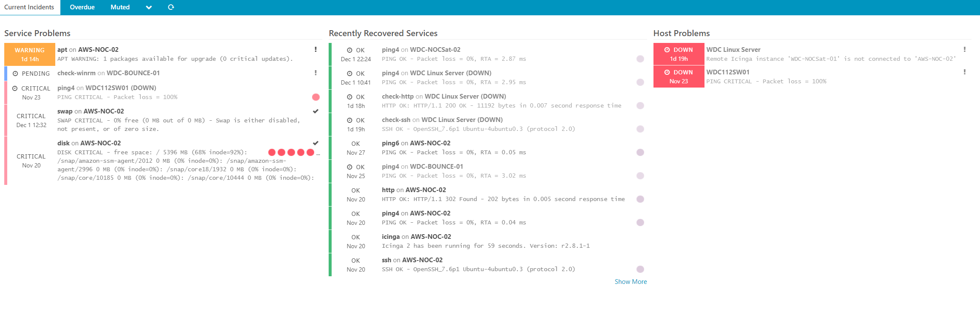Screen dimensions: 980x323
Task: Click acknowledged checkmark on disk service
Action: (315, 143)
